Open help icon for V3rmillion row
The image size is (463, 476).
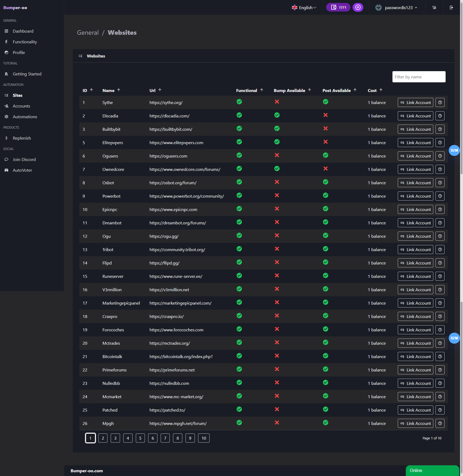(440, 290)
